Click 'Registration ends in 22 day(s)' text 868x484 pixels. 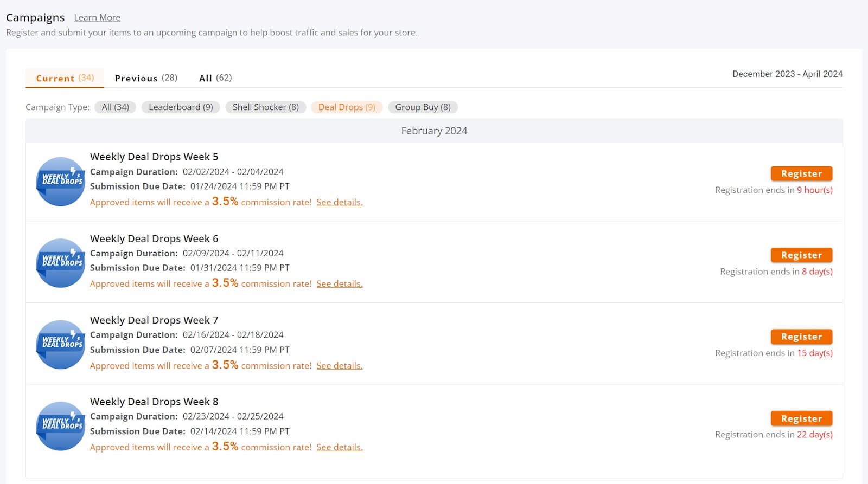[x=774, y=434]
